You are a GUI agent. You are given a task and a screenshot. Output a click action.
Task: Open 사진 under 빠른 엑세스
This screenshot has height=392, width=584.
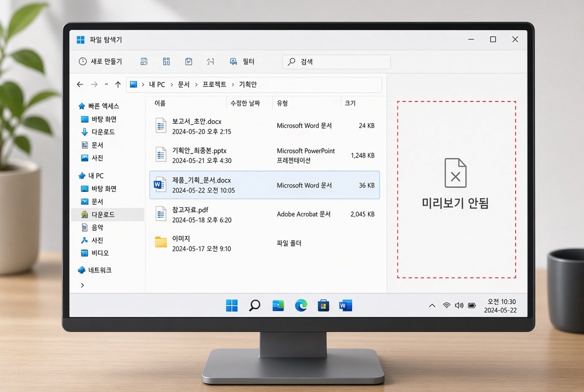pyautogui.click(x=92, y=158)
